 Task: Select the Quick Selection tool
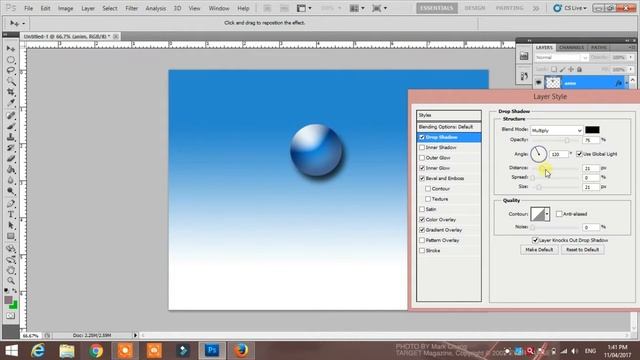(11, 82)
